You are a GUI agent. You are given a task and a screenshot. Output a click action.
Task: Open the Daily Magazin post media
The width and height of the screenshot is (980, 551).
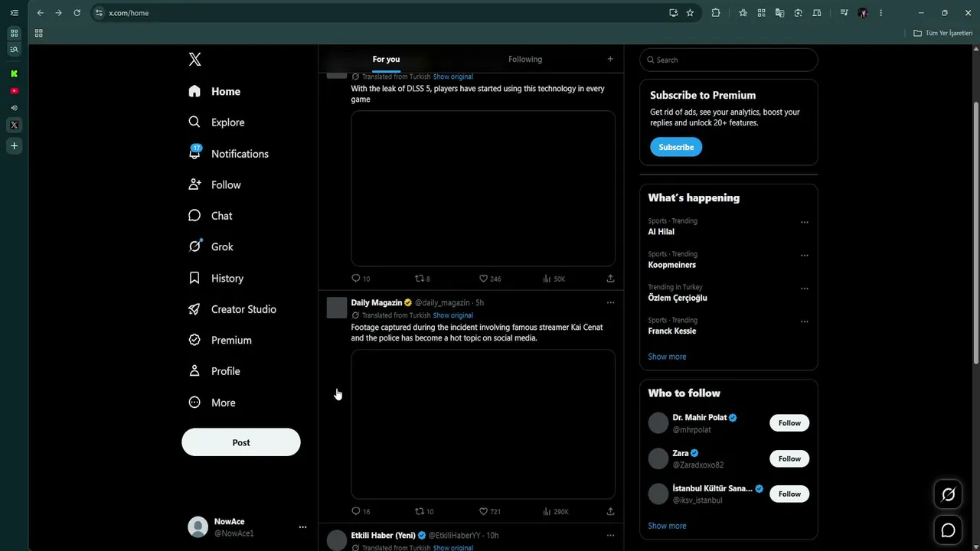483,425
